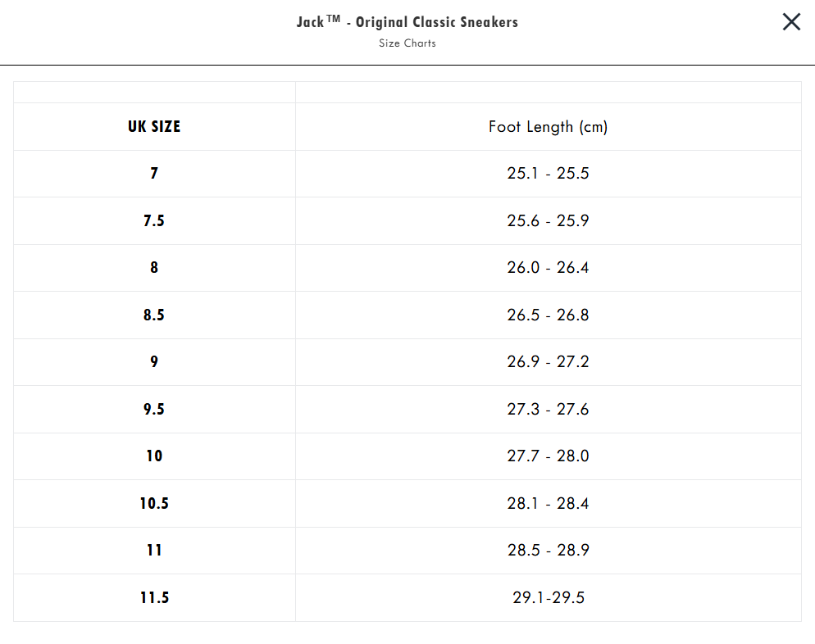Select UK size 10.5 cell

[x=154, y=503]
